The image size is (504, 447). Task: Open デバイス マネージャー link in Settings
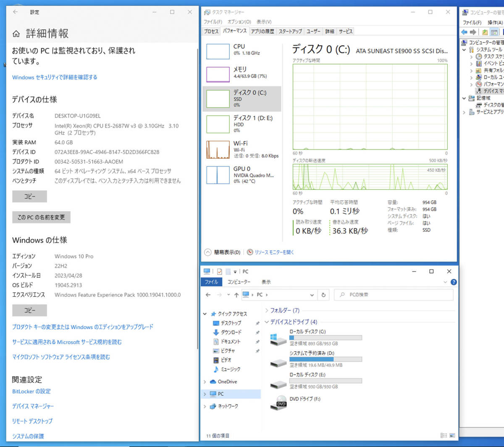33,406
